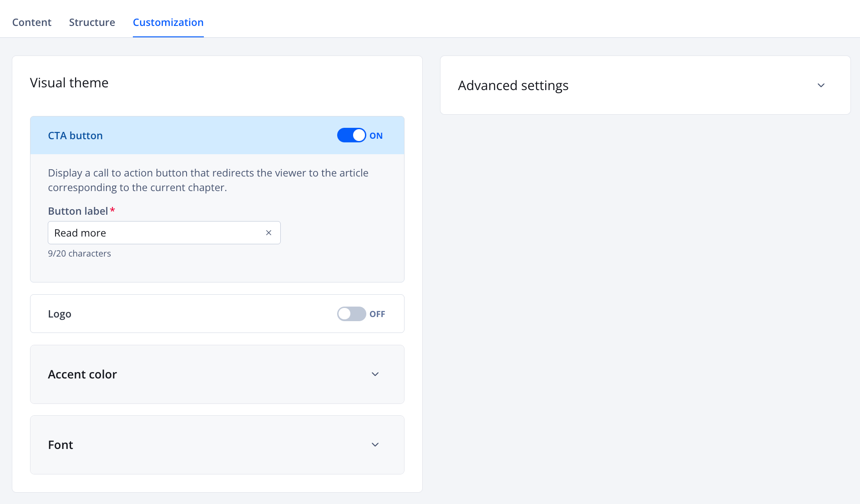Click the CTA button header title
The height and width of the screenshot is (504, 860).
(x=76, y=136)
